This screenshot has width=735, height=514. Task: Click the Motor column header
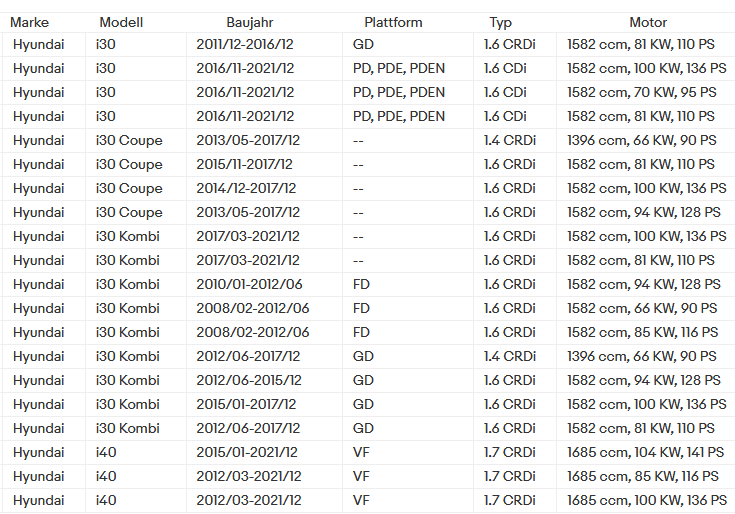pyautogui.click(x=648, y=22)
